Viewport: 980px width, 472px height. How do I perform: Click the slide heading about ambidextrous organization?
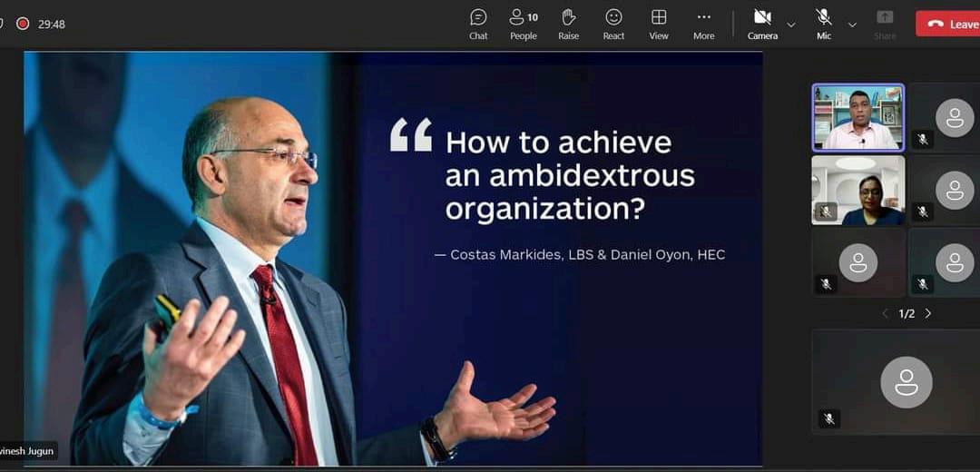569,176
